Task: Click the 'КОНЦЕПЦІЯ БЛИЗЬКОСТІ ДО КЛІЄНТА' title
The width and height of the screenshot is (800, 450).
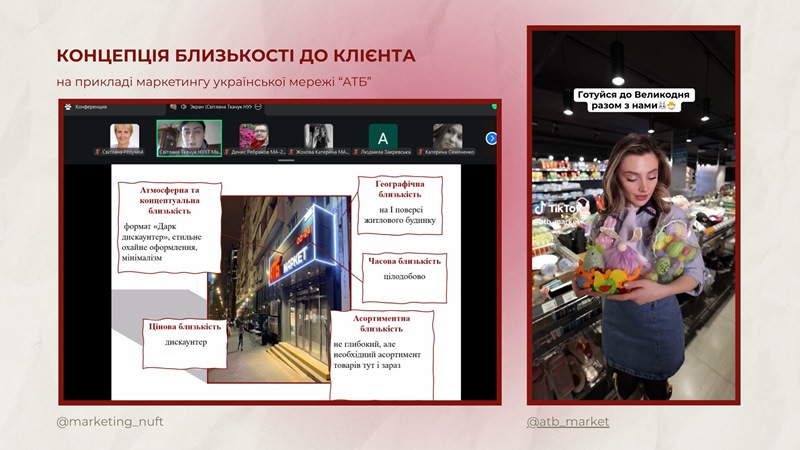Action: [x=236, y=56]
